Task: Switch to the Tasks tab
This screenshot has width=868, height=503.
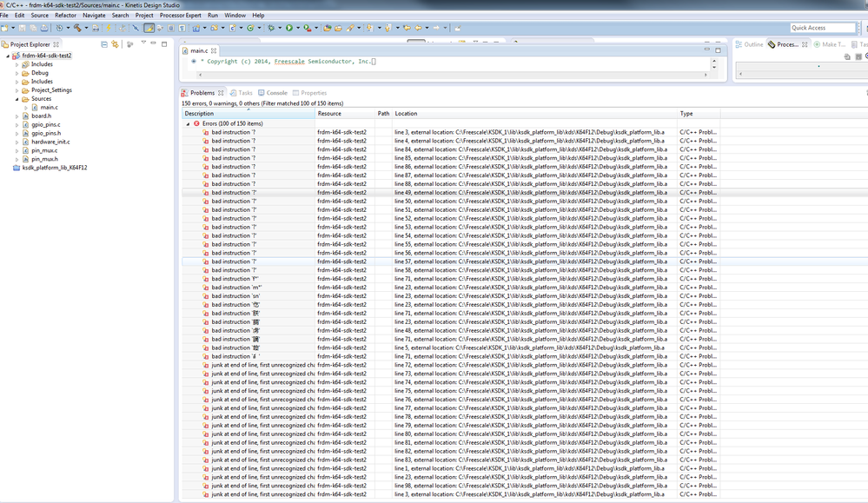Action: coord(242,93)
